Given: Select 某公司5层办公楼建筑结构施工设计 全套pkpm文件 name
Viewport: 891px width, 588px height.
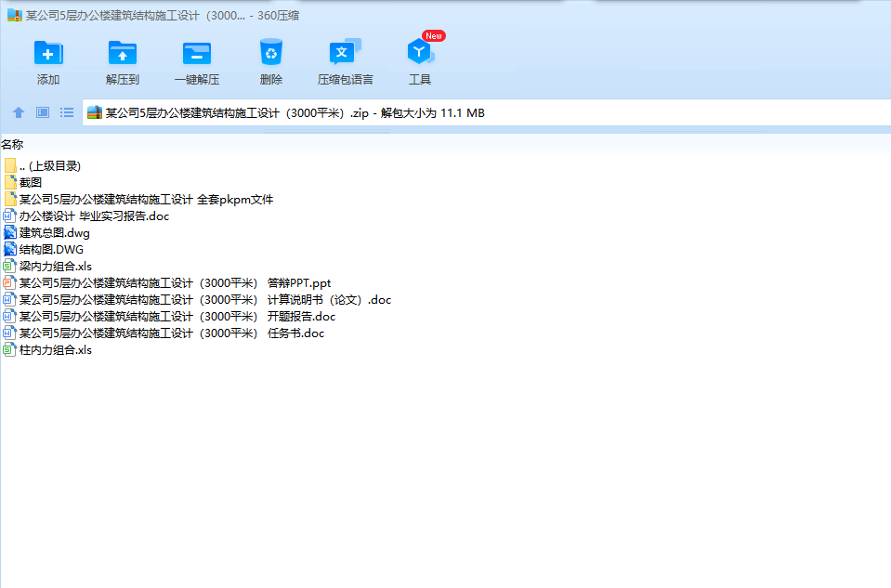Looking at the screenshot, I should (146, 200).
